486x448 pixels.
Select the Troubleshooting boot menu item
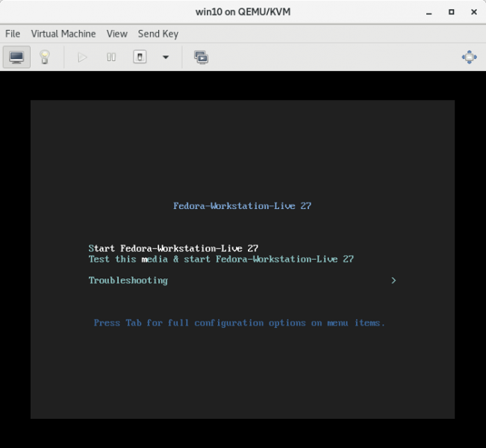[128, 281]
